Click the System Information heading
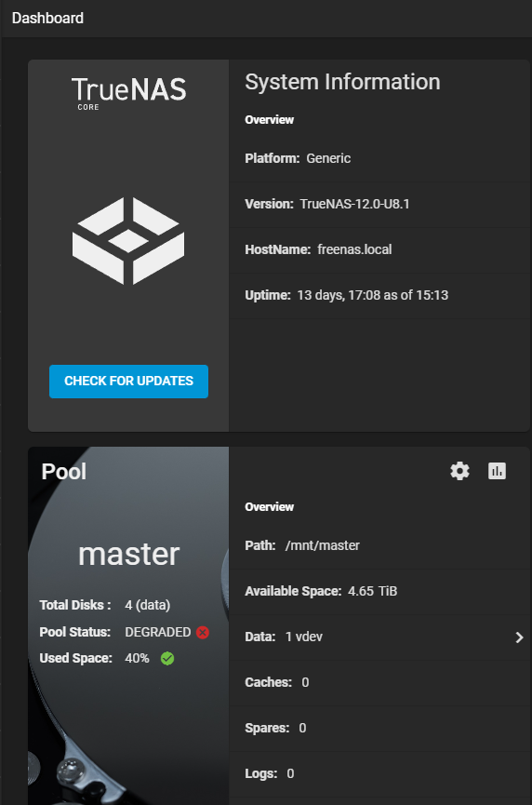532x805 pixels. click(x=342, y=82)
